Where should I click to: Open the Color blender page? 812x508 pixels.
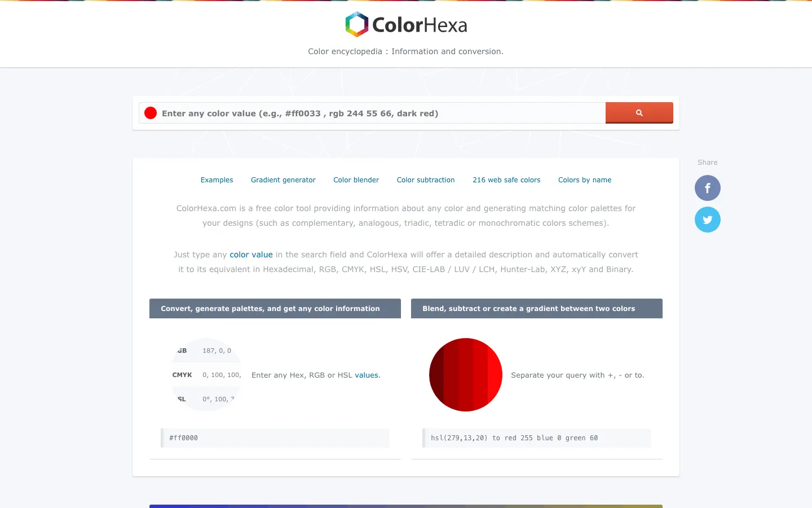click(x=356, y=180)
